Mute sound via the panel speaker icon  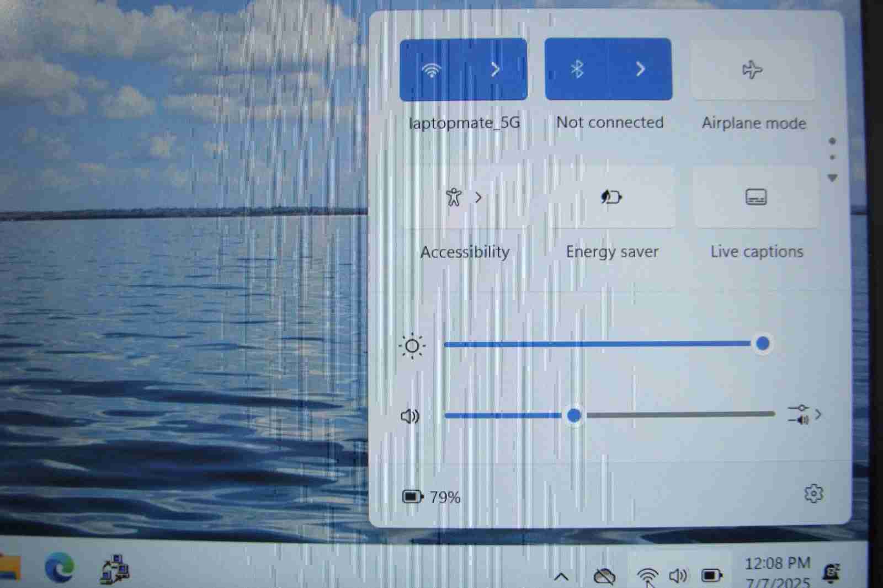410,416
